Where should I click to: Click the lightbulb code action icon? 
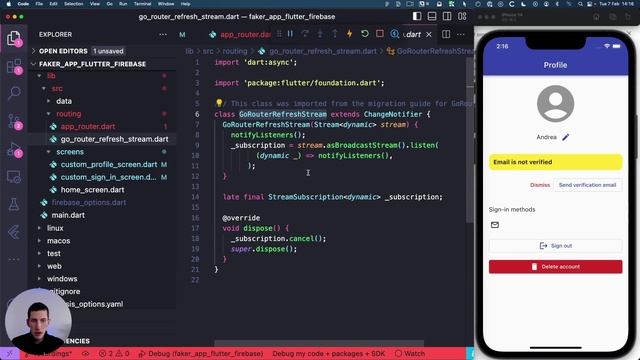click(219, 103)
